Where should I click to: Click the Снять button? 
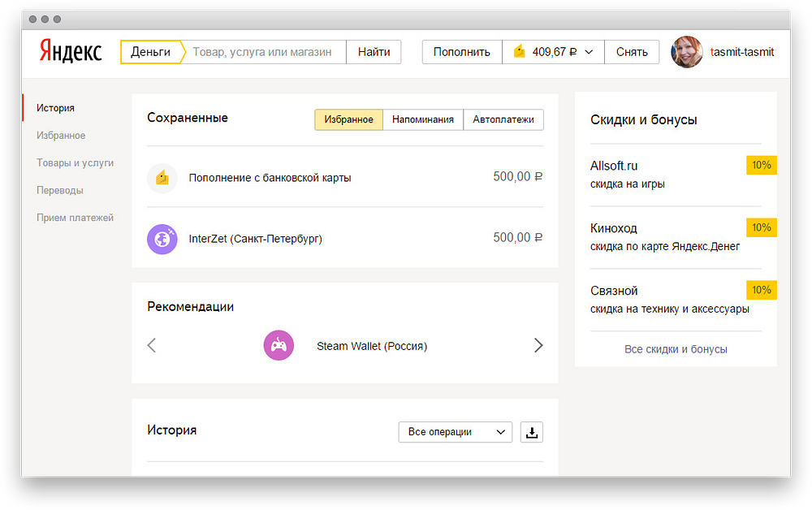[632, 52]
